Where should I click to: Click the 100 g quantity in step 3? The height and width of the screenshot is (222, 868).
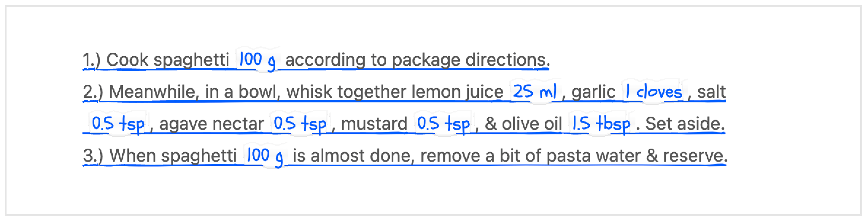265,156
